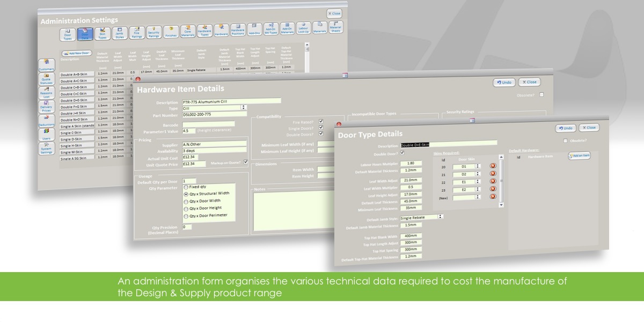Open the Default Jamb Style dropdown
The width and height of the screenshot is (644, 322).
pyautogui.click(x=441, y=217)
